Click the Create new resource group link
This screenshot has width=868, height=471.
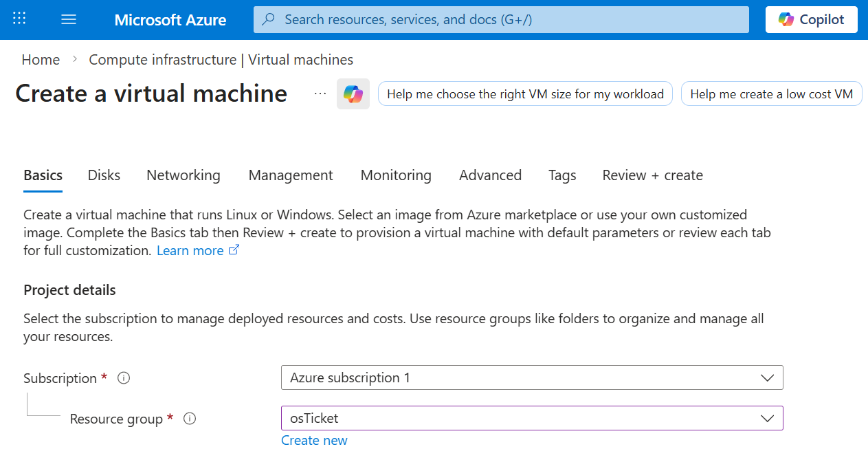(314, 441)
